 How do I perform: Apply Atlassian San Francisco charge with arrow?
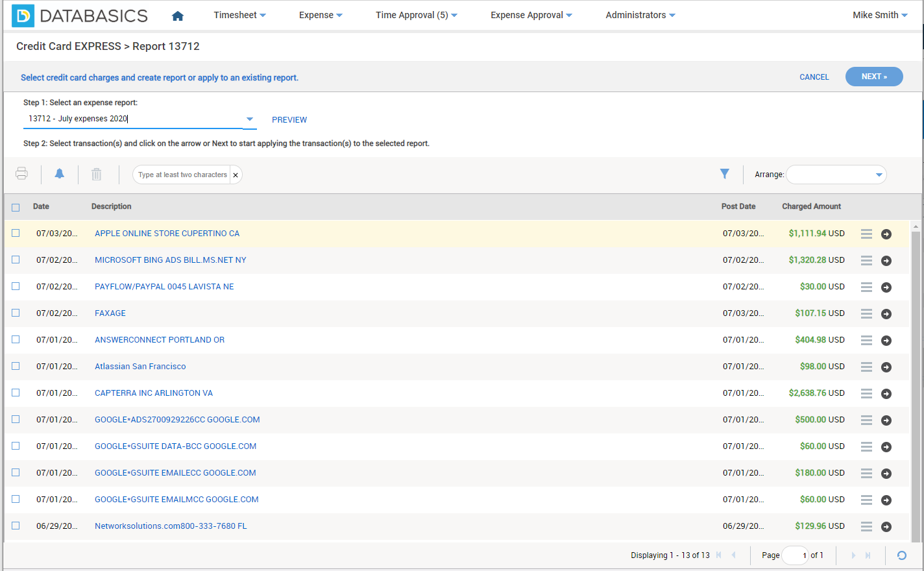point(886,367)
